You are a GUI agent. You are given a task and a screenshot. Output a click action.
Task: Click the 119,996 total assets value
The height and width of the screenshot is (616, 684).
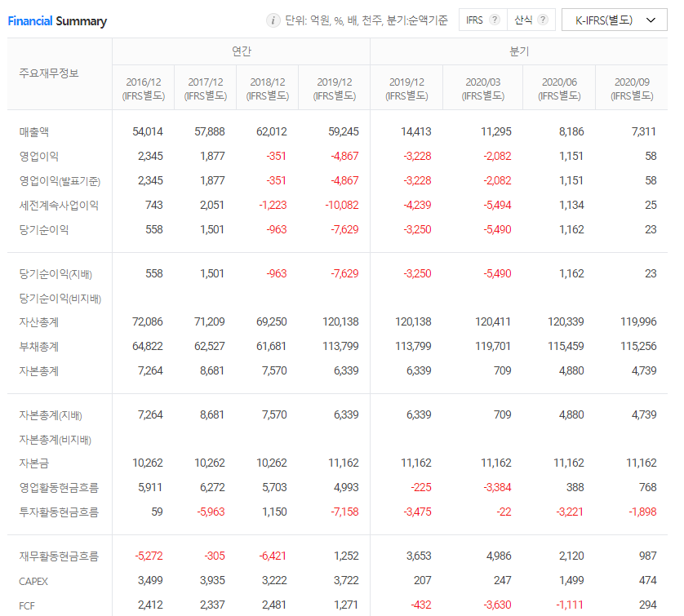pos(638,321)
